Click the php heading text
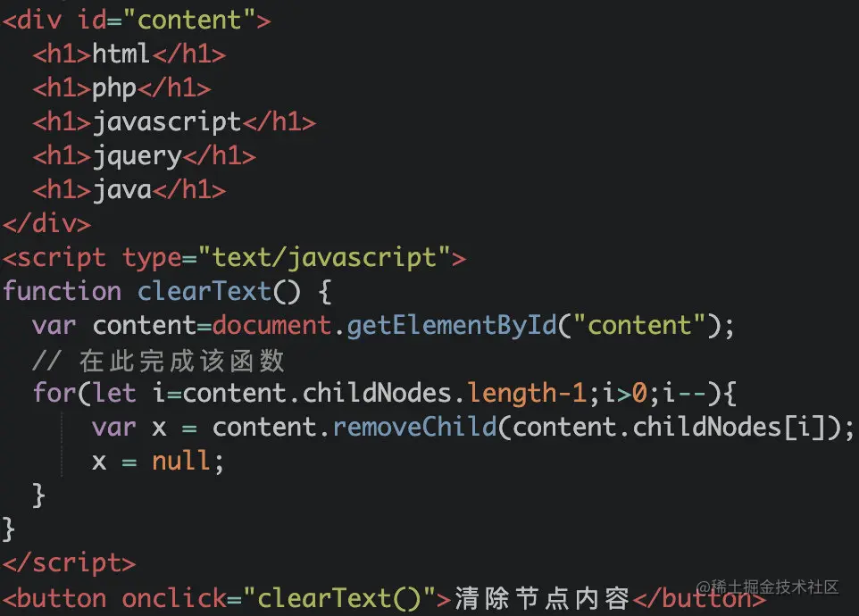 click(114, 88)
